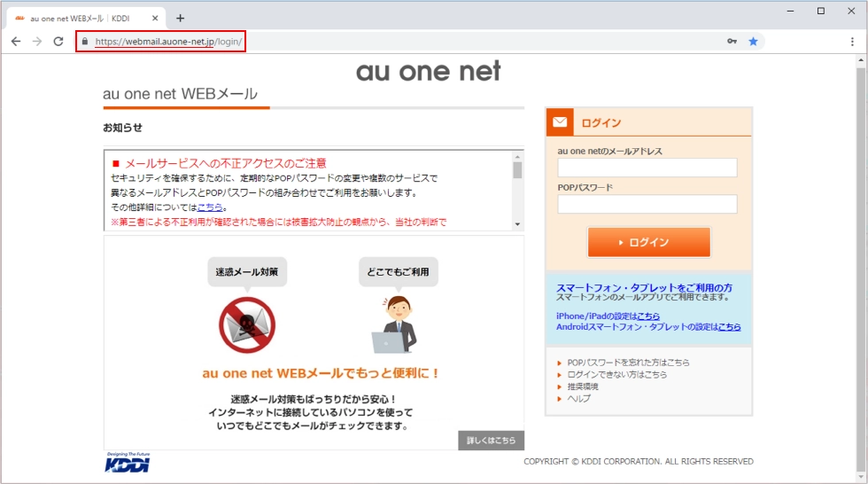Minimize the browser window
Screen dimensions: 868x484
coord(790,11)
